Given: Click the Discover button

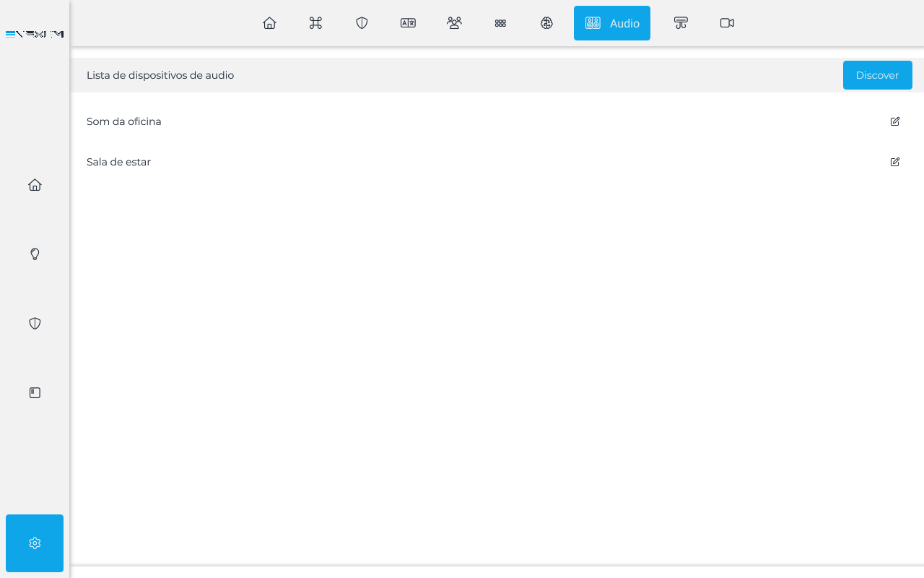Looking at the screenshot, I should tap(877, 75).
